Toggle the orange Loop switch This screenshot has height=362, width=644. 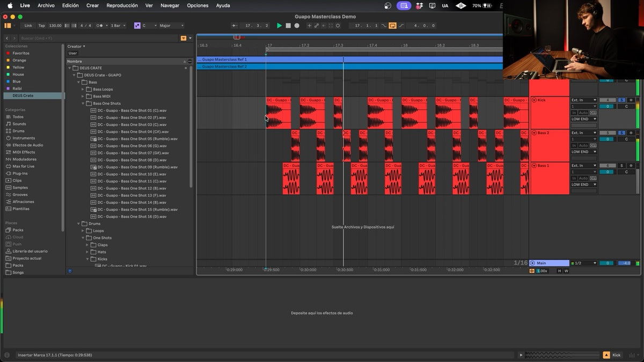pos(392,26)
